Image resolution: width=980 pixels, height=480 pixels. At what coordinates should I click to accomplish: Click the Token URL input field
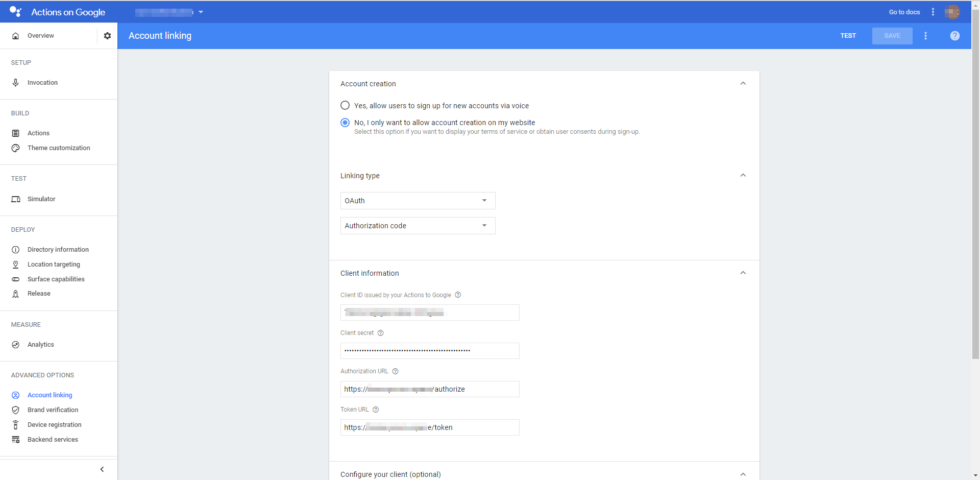pyautogui.click(x=430, y=427)
